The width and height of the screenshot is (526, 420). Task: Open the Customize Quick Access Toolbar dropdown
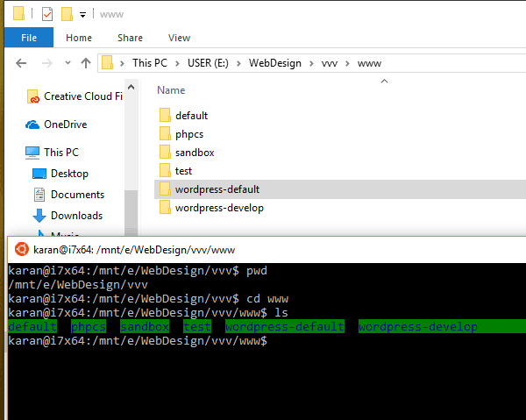point(82,14)
